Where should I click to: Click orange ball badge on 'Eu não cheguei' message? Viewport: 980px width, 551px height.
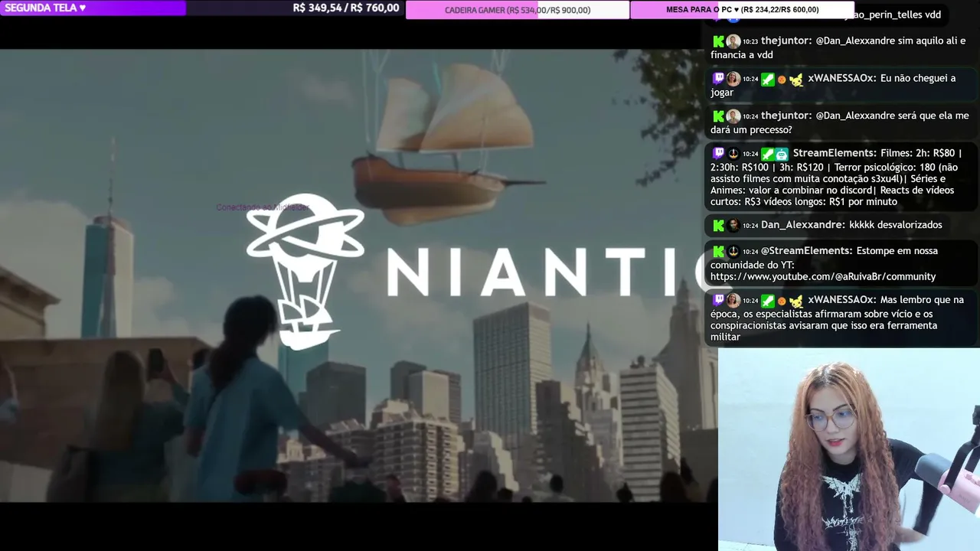tap(782, 80)
